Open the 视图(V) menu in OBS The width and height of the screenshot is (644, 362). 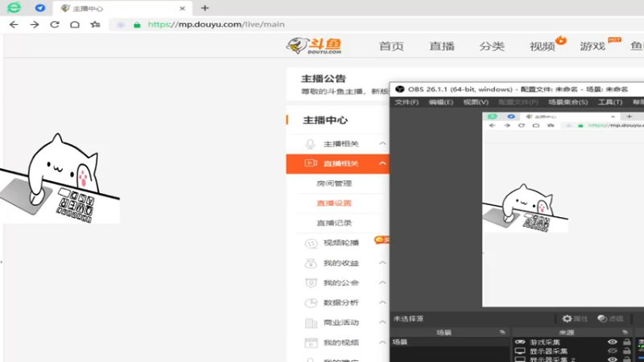coord(476,102)
